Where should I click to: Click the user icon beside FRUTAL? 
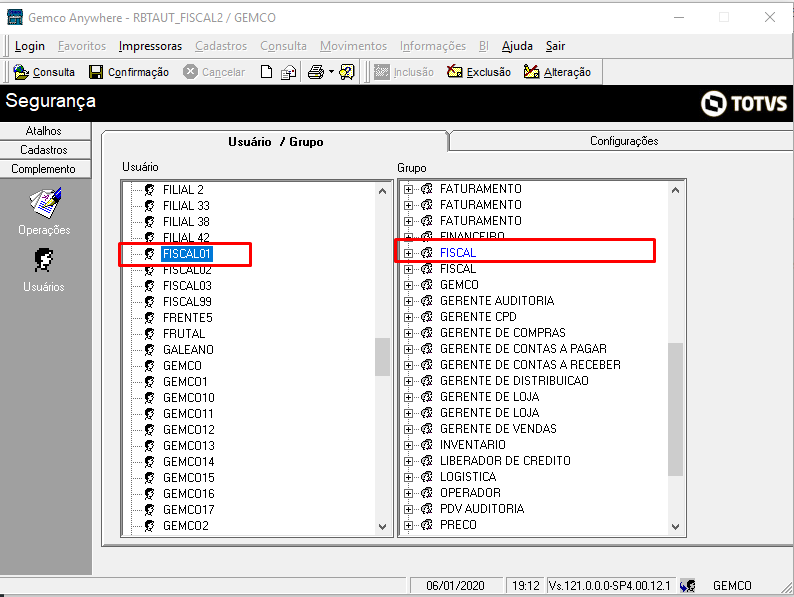pyautogui.click(x=149, y=334)
